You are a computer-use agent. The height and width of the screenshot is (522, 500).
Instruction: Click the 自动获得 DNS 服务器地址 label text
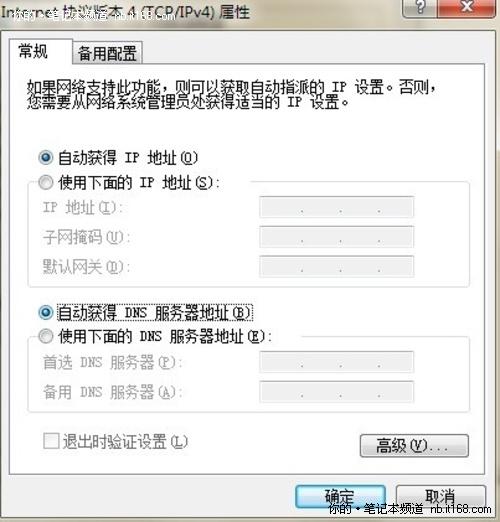tap(155, 313)
